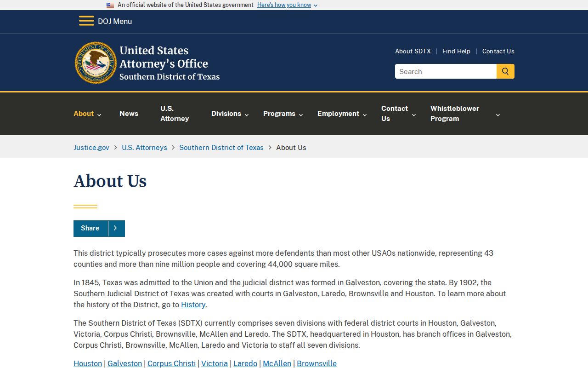Click the About Us breadcrumb text
Viewport: 588px width, 368px height.
point(291,148)
